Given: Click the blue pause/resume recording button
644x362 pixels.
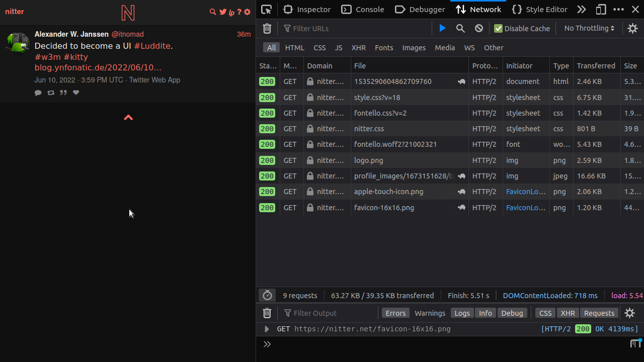Looking at the screenshot, I should 442,29.
